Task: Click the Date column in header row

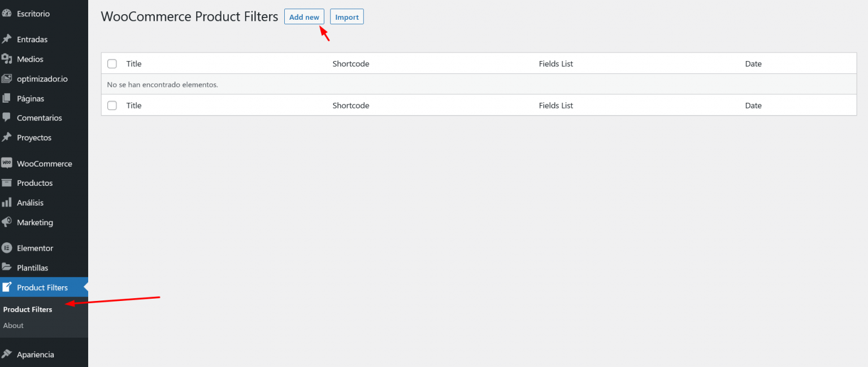Action: click(x=753, y=64)
